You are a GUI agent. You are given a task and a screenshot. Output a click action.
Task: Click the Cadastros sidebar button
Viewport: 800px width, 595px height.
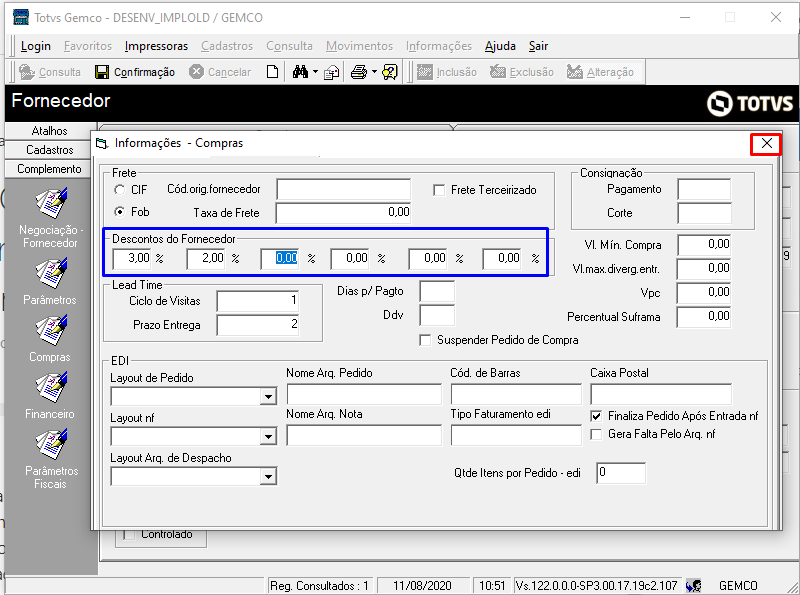point(49,150)
